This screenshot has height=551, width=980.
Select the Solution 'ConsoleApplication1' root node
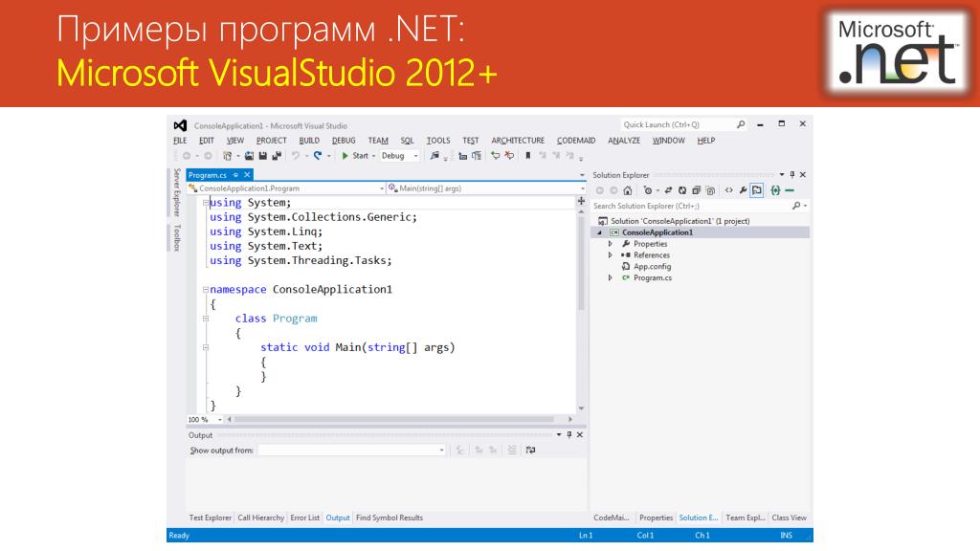click(x=674, y=221)
